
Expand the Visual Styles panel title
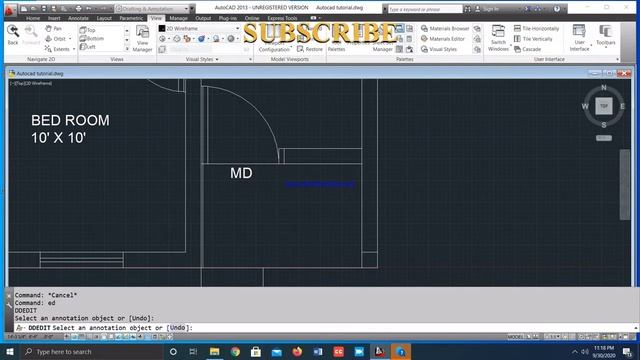[202, 59]
